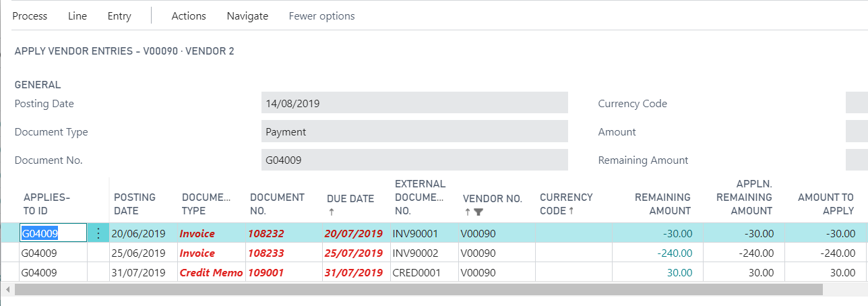Click the sort arrow beside Currency Code
This screenshot has width=868, height=306.
(x=571, y=210)
